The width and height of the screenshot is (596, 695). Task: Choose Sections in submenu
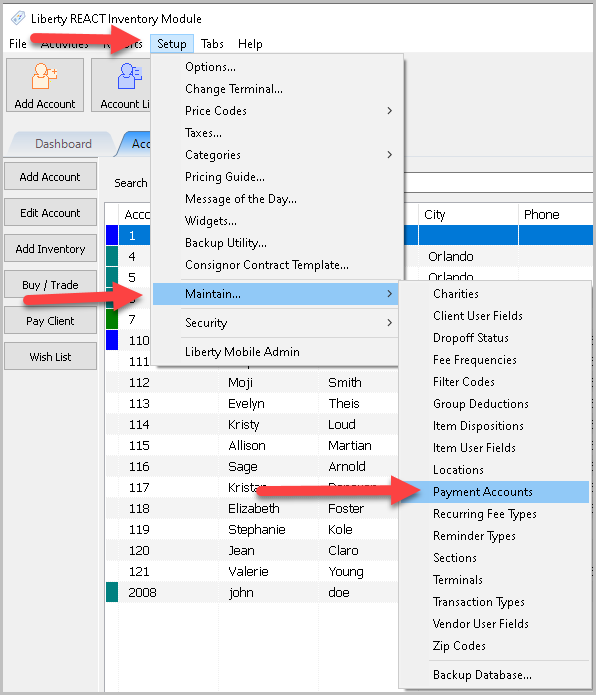coord(495,558)
